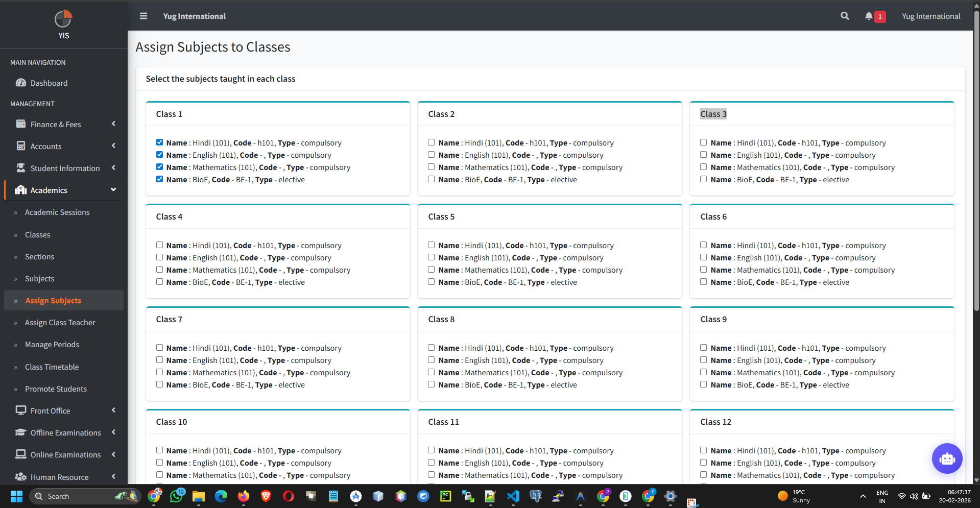Click the Yug International profile link
This screenshot has height=508, width=980.
(x=930, y=16)
